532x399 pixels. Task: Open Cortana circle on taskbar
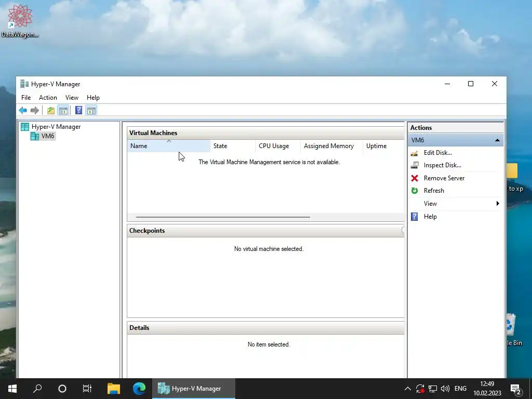pyautogui.click(x=62, y=389)
